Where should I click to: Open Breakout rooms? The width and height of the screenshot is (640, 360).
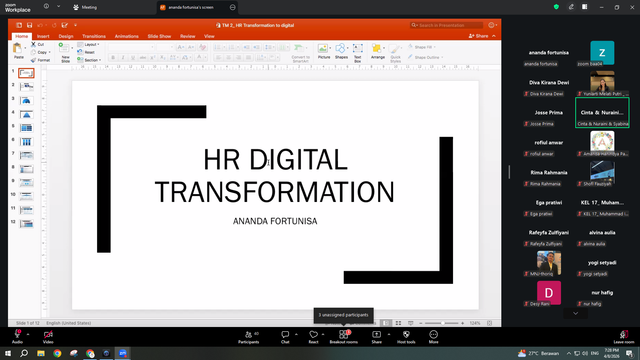pos(344,337)
